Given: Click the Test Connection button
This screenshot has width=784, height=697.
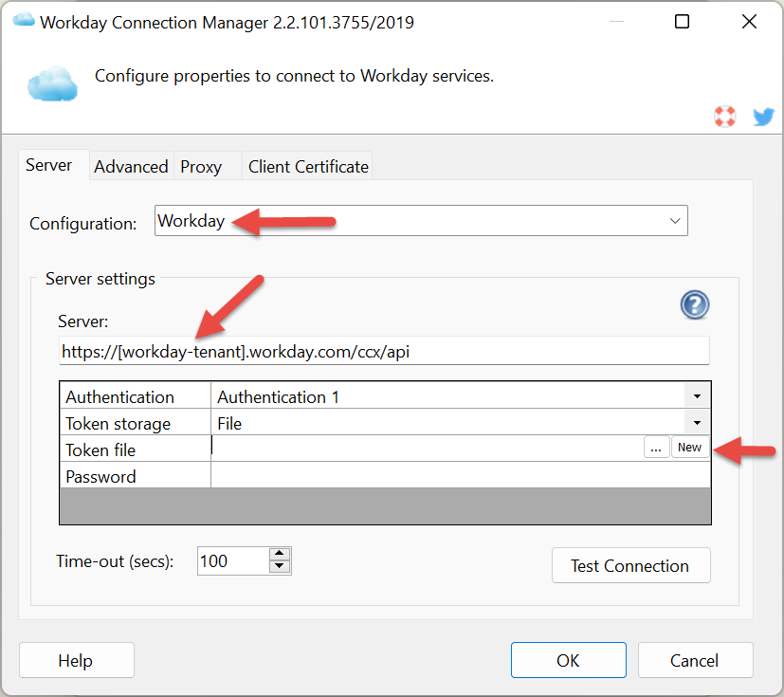Looking at the screenshot, I should click(631, 565).
